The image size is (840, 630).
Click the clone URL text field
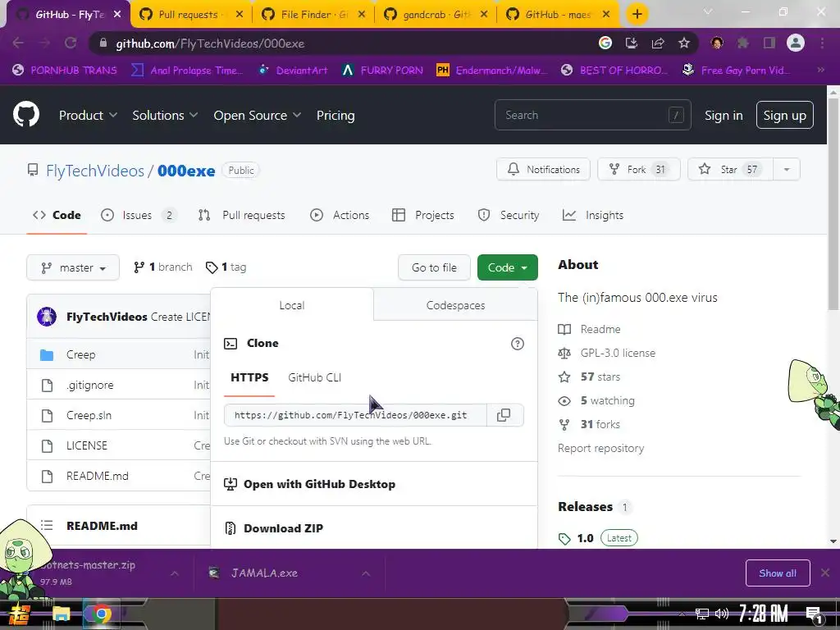tap(355, 415)
